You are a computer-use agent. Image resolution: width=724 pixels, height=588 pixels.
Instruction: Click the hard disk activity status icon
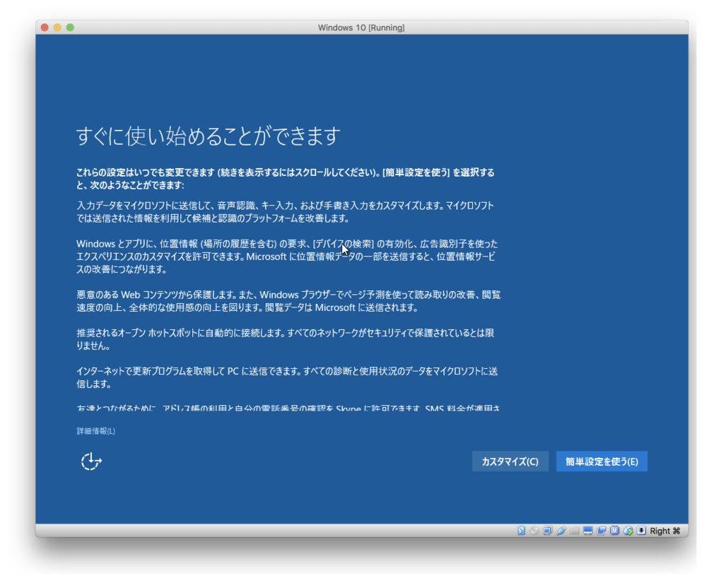521,530
